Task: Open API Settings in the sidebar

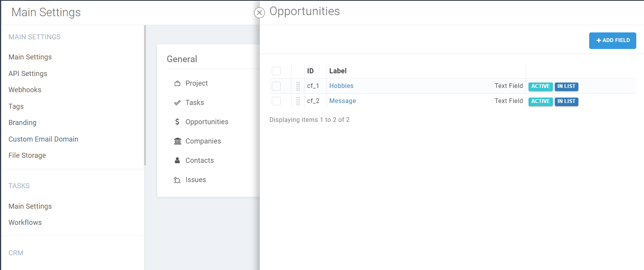Action: (x=28, y=74)
